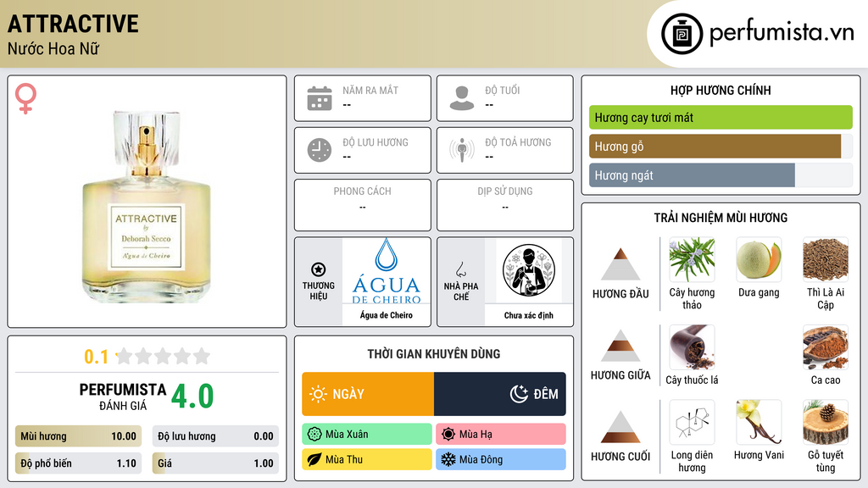
Task: Click the person icon beside Độ Tuổi
Action: point(462,98)
